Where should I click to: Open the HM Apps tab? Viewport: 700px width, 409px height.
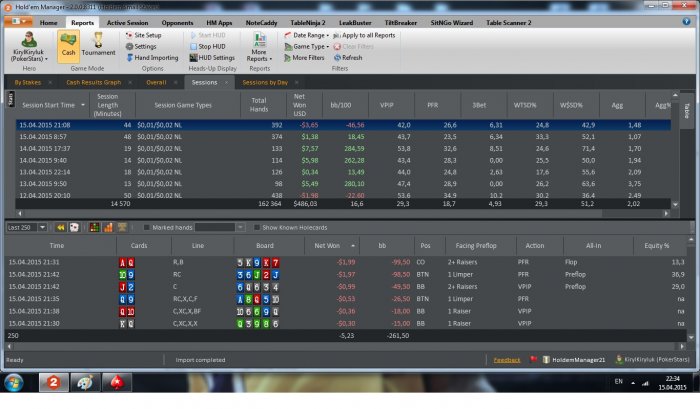[x=219, y=22]
